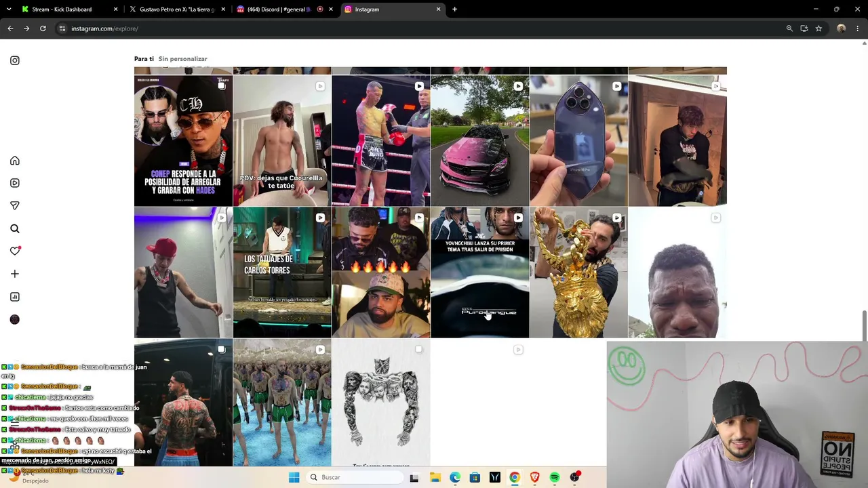The width and height of the screenshot is (868, 488).
Task: Open Reels from the Instagram sidebar
Action: click(x=15, y=183)
